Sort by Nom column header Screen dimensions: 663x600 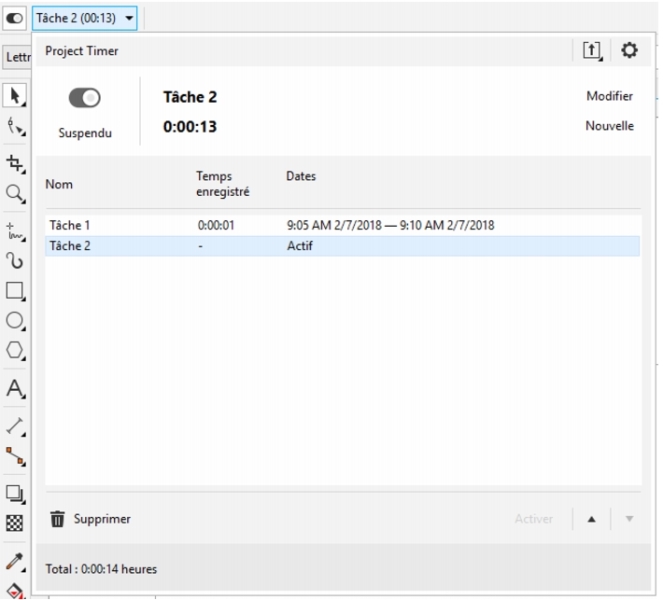tap(59, 184)
